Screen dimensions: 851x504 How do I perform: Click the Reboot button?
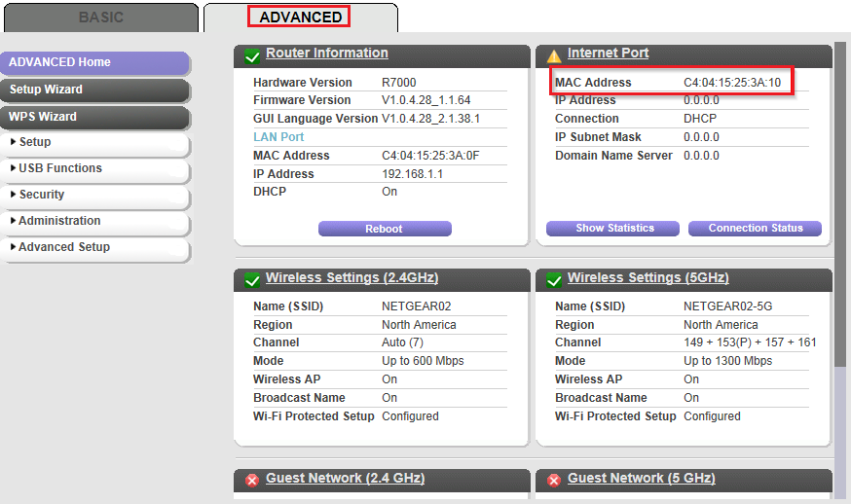click(385, 229)
